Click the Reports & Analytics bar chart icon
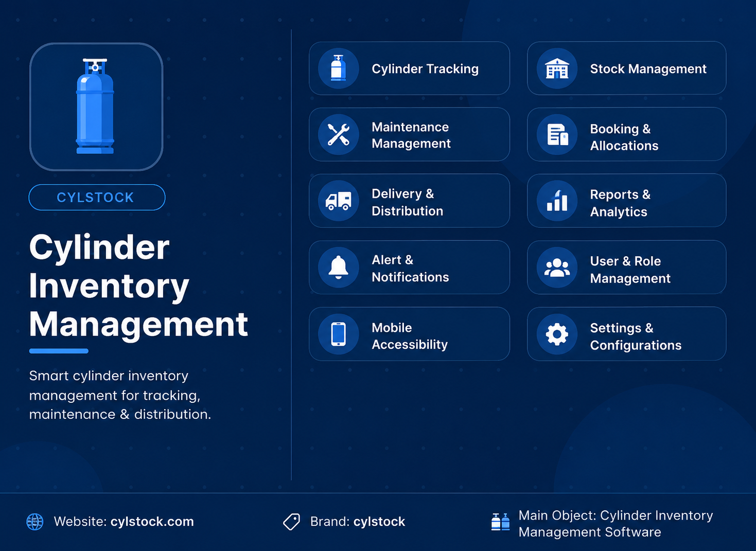 [557, 201]
